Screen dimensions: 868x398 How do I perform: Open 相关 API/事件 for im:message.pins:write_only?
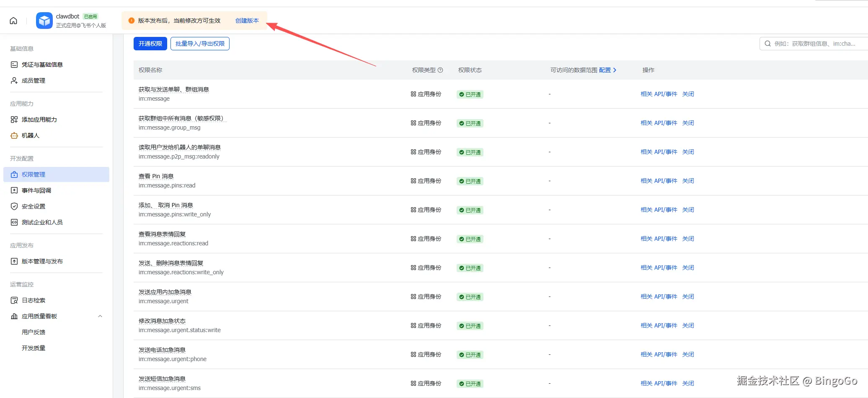point(659,210)
